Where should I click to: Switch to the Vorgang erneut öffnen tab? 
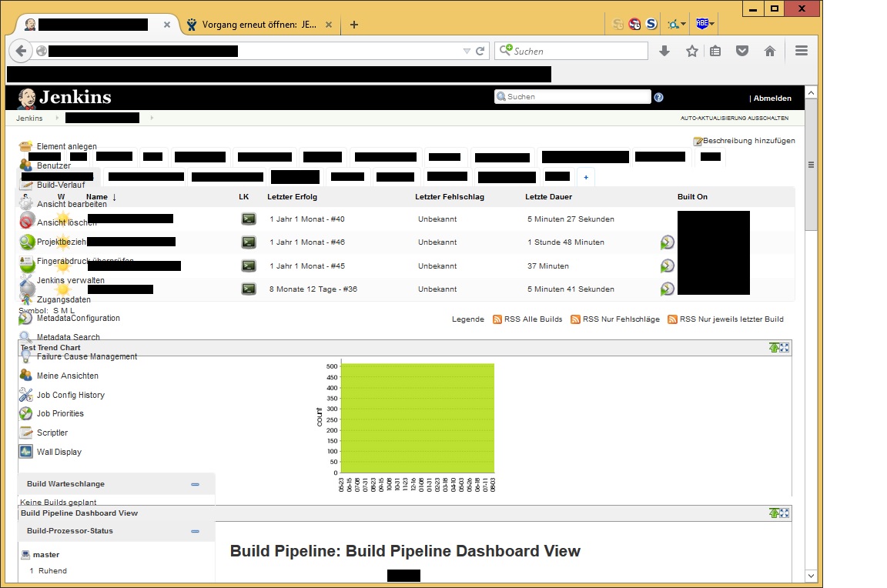tap(259, 25)
